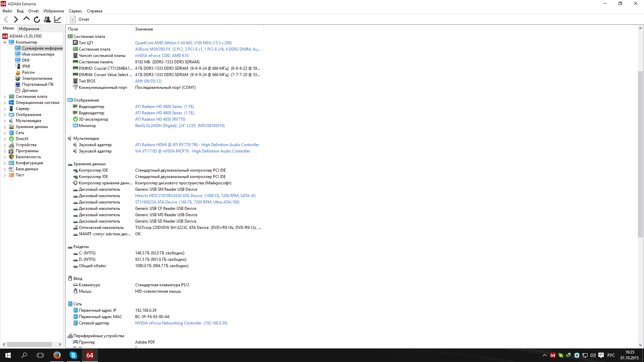Click the Windows Start button
Viewport: 644px width, 362px height.
tap(8, 355)
